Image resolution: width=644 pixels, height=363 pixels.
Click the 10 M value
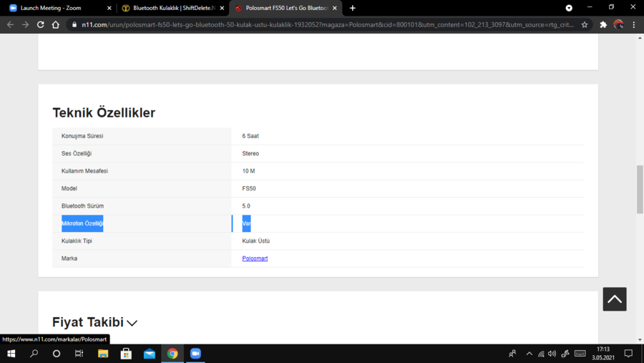pos(248,171)
